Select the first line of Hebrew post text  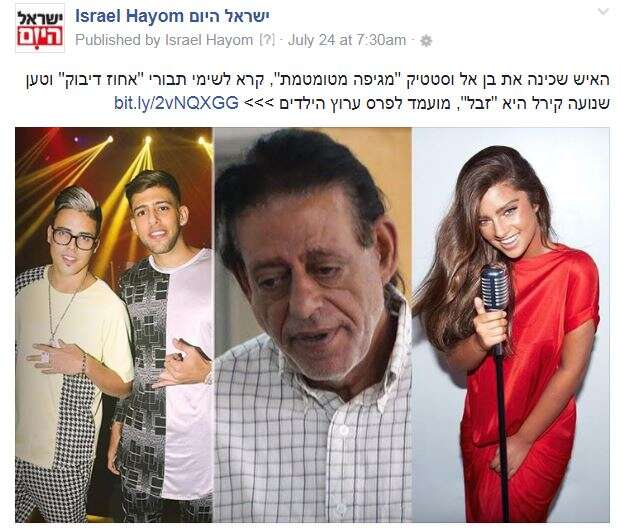318,81
